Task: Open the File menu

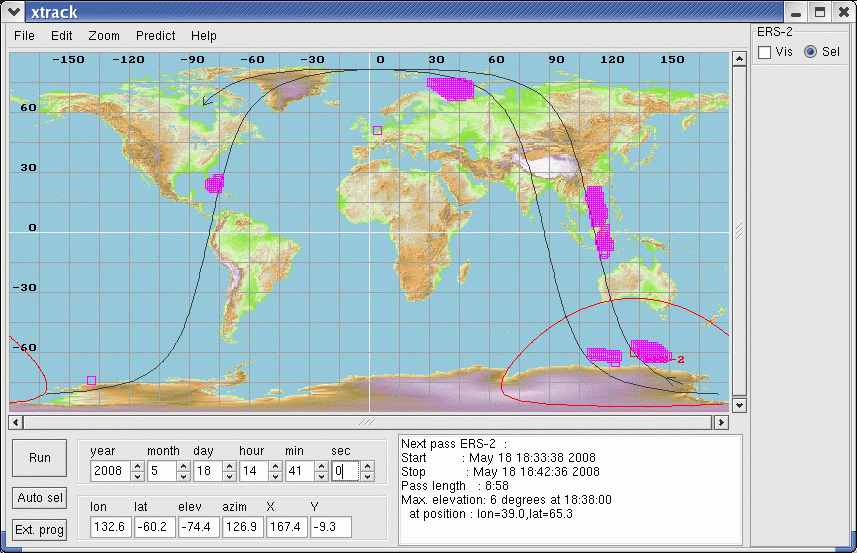Action: [x=24, y=36]
